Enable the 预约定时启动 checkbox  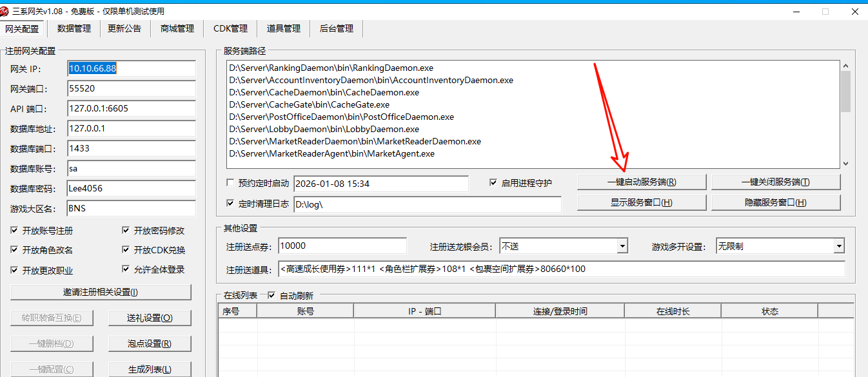coord(231,183)
